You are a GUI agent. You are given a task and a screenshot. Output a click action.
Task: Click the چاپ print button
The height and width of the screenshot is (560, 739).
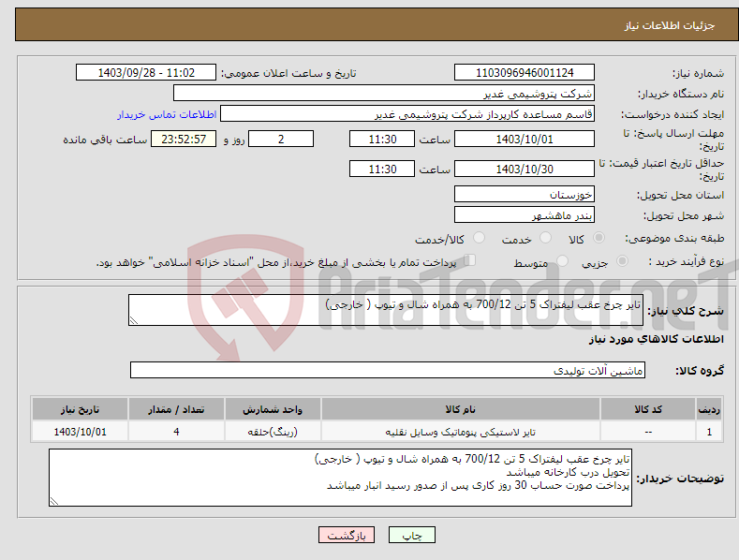[412, 535]
